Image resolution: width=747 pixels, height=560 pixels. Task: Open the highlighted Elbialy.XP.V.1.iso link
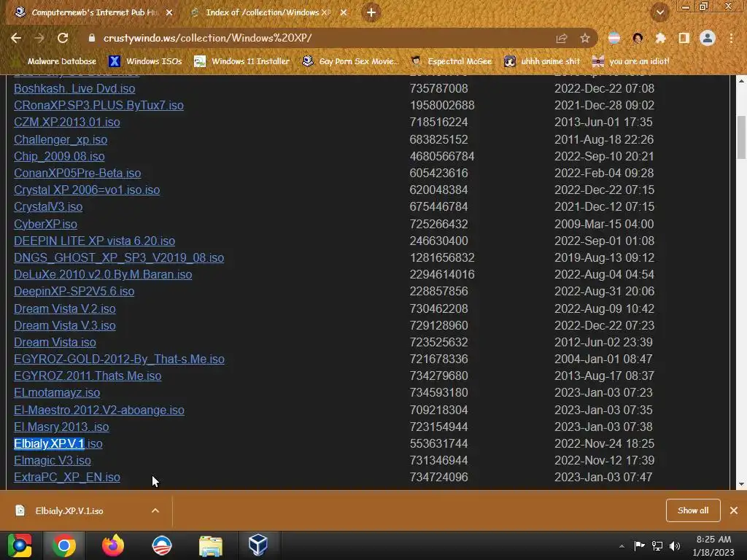pos(58,443)
